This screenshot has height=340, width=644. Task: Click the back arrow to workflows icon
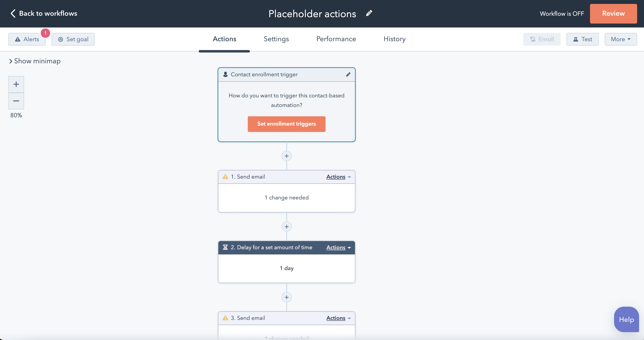click(x=12, y=13)
